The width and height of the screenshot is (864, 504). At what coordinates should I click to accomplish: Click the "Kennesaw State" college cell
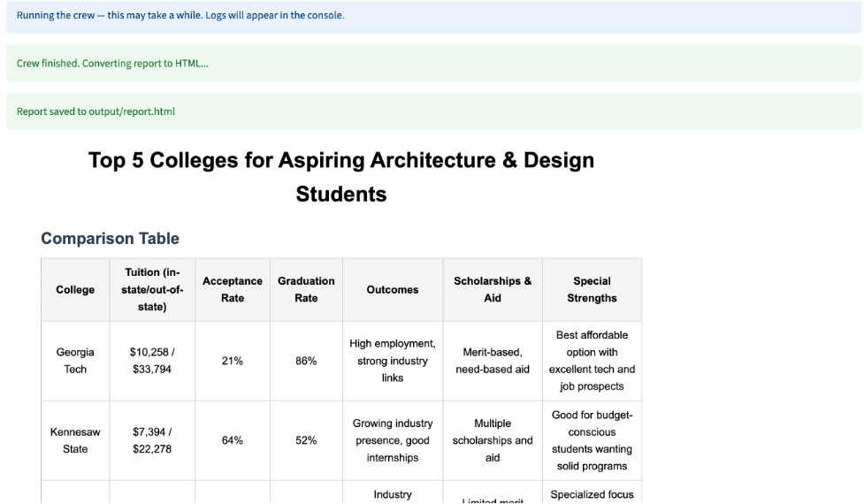pyautogui.click(x=75, y=440)
